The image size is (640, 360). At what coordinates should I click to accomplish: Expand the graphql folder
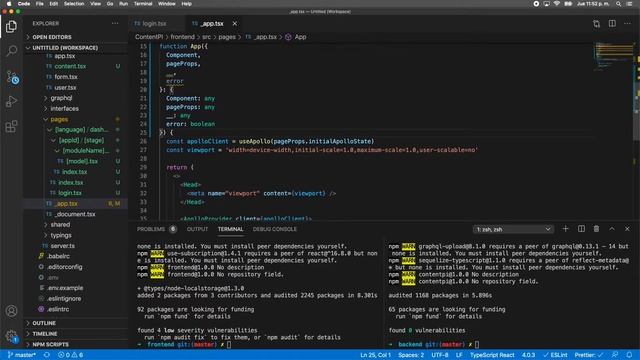pos(61,98)
